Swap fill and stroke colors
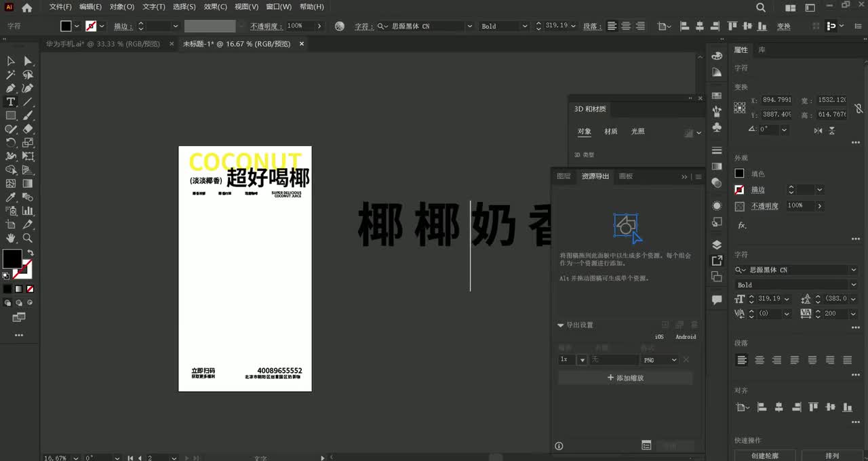 (x=31, y=253)
